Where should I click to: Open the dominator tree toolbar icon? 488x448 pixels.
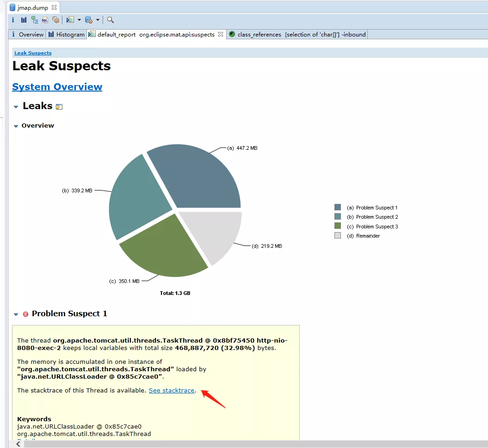35,20
